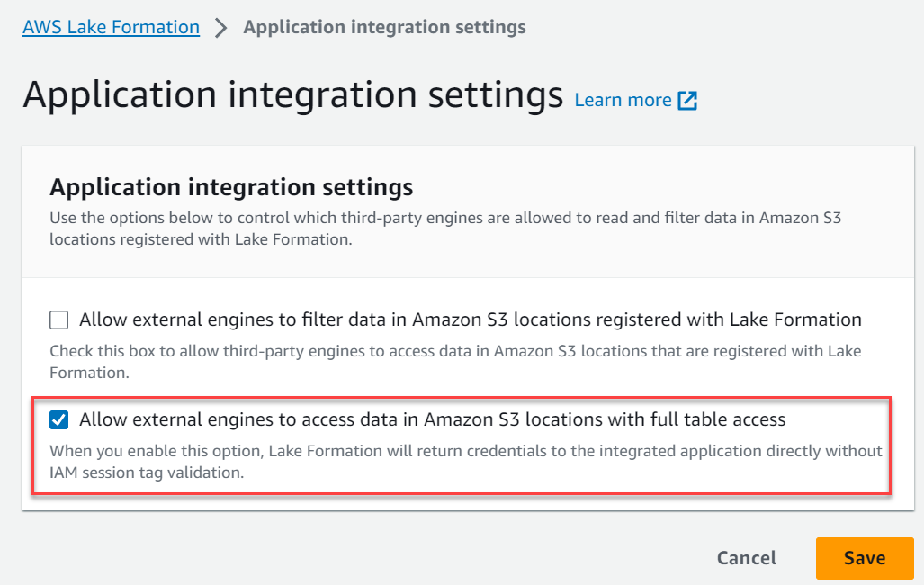924x585 pixels.
Task: Save the application integration settings
Action: (864, 558)
